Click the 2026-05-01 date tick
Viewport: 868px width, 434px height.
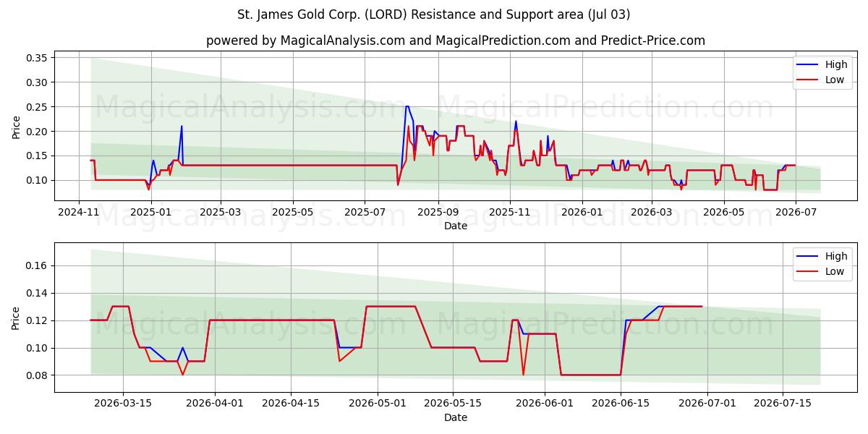[x=377, y=404]
